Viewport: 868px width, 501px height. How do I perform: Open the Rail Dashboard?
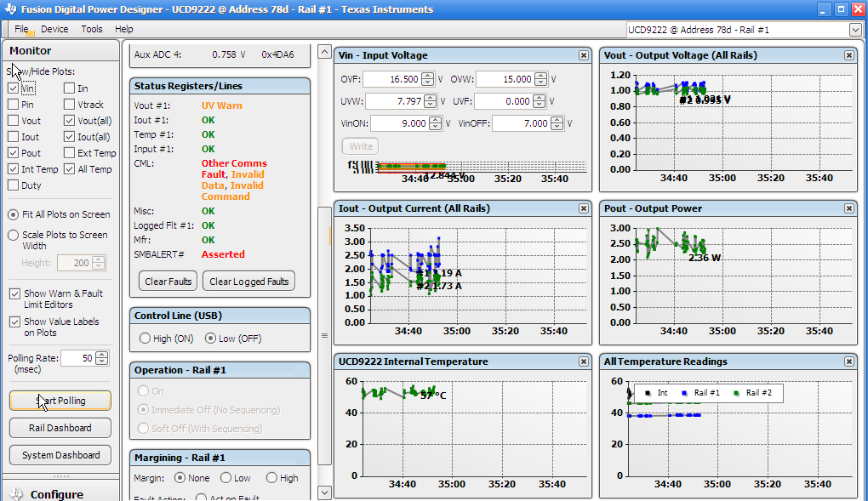60,427
